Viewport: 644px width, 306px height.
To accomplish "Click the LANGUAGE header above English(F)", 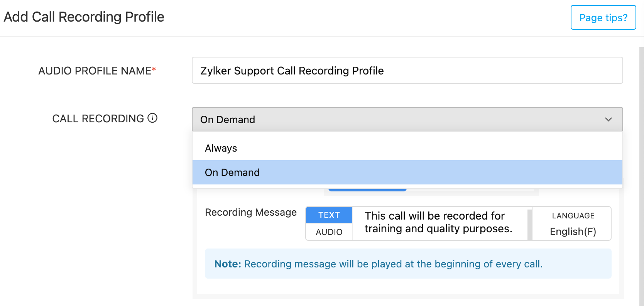I will coord(573,216).
